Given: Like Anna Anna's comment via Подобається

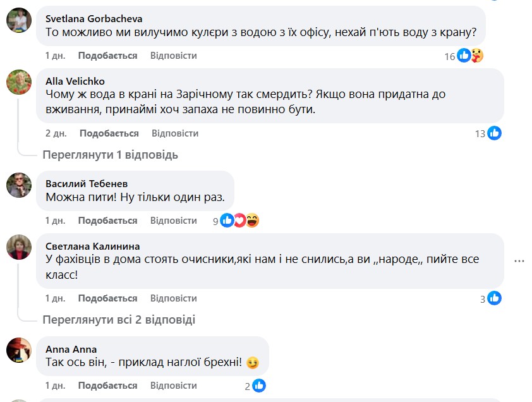Looking at the screenshot, I should (107, 386).
